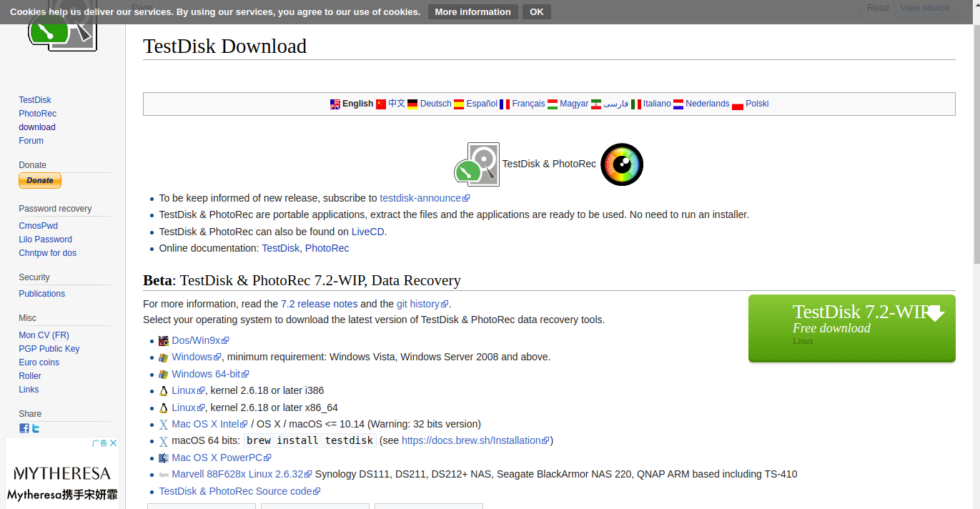Screen dimensions: 980x509
Task: Click the French flag beside Français
Action: (x=505, y=104)
